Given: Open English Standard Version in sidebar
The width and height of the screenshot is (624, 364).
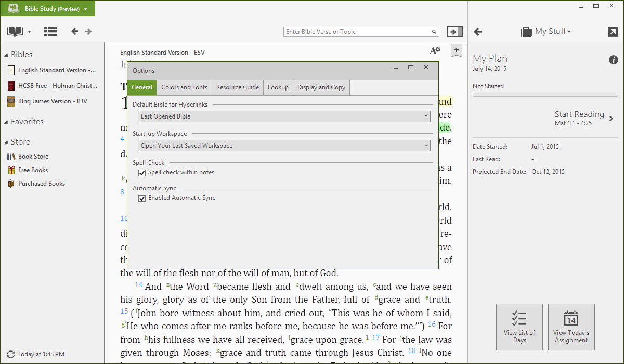Looking at the screenshot, I should pos(57,70).
